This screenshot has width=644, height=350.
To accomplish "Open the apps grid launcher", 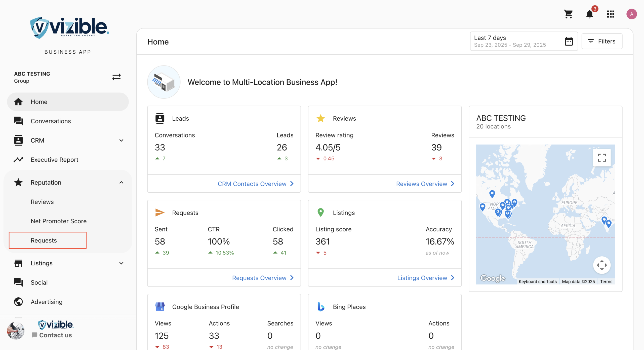I will pos(611,14).
